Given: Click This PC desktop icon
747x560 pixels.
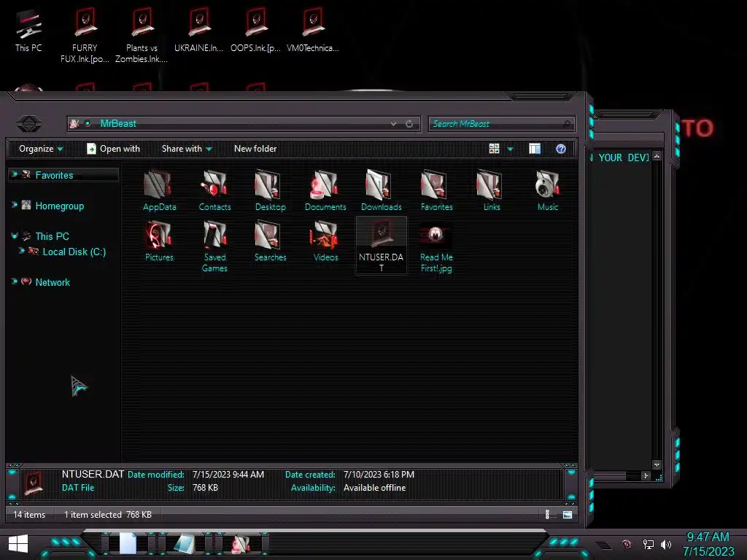Looking at the screenshot, I should [x=28, y=31].
